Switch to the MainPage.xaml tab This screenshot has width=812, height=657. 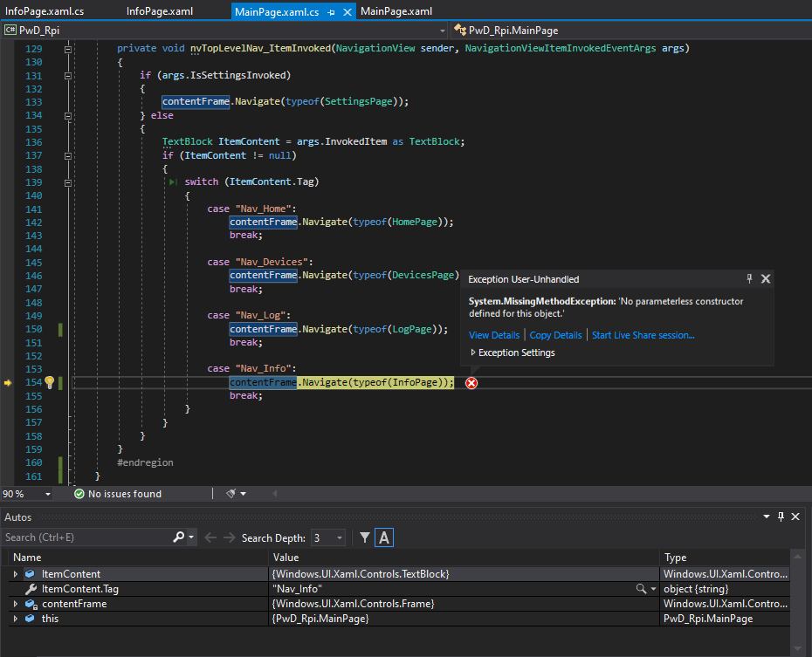pos(396,11)
